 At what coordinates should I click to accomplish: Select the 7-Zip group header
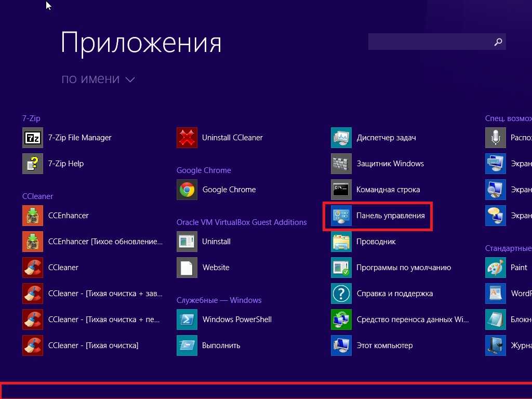coord(31,118)
